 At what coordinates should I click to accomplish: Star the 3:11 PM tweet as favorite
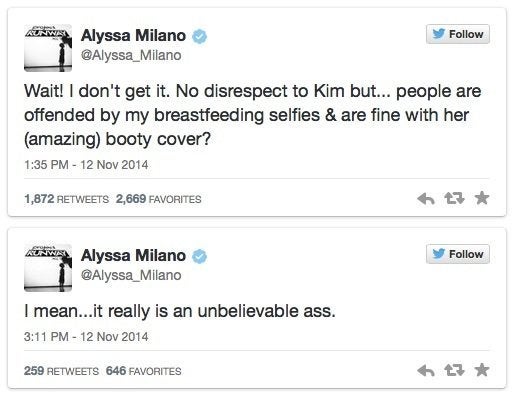[482, 370]
